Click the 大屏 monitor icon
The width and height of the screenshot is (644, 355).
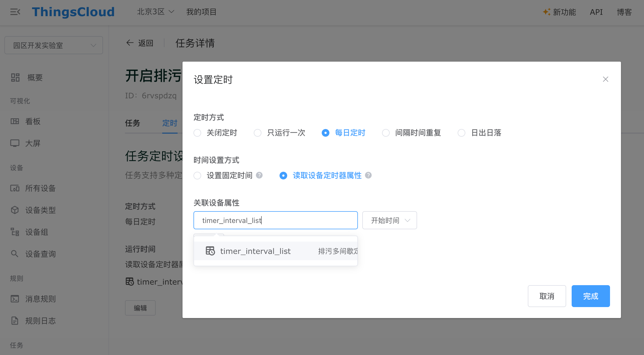(15, 143)
